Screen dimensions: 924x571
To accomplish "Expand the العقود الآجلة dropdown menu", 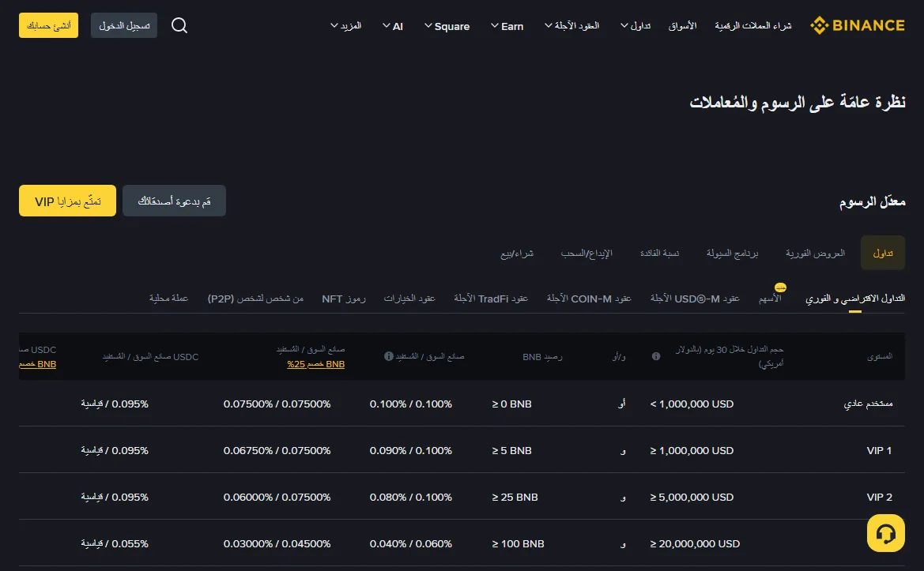I will (571, 26).
